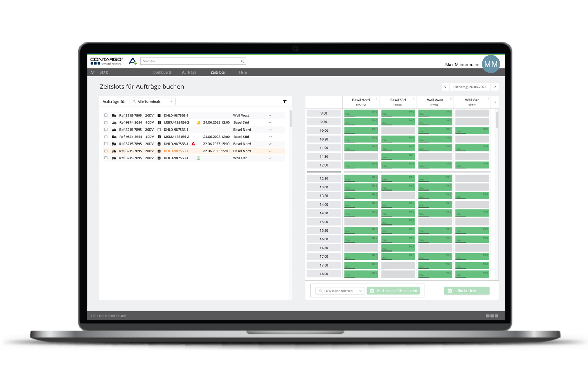Open the Alle Terminals dropdown

(153, 102)
